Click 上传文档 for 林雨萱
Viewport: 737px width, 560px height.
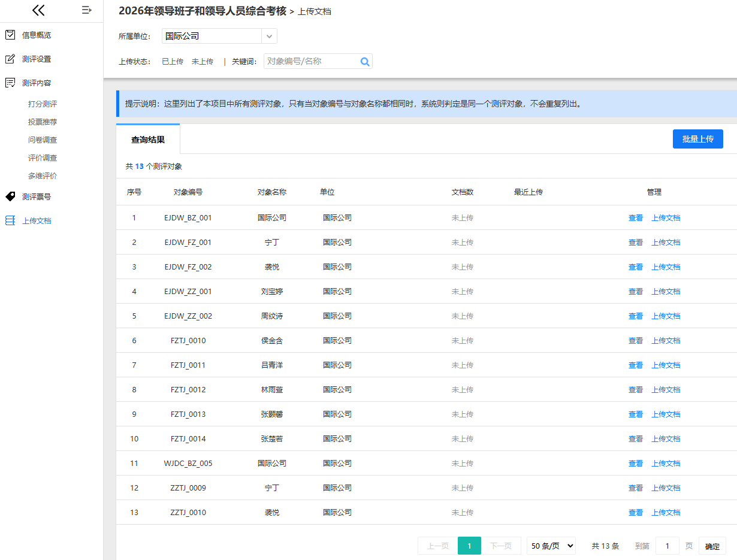click(x=666, y=389)
